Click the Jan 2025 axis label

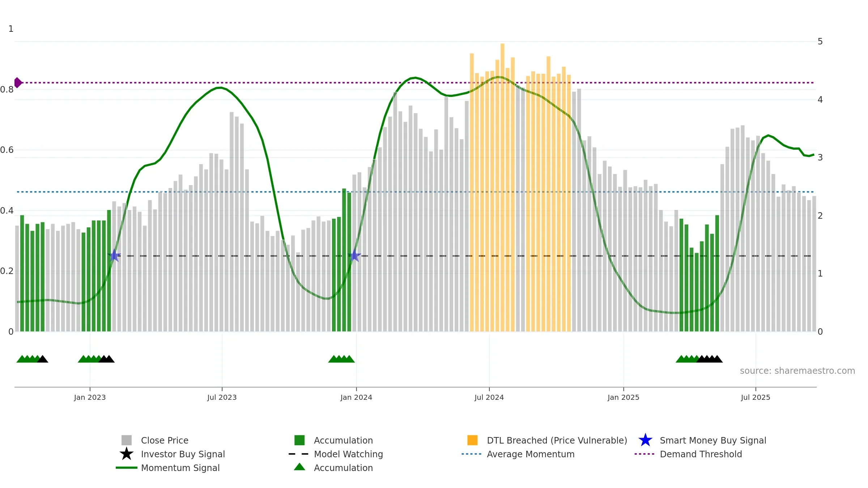[624, 397]
